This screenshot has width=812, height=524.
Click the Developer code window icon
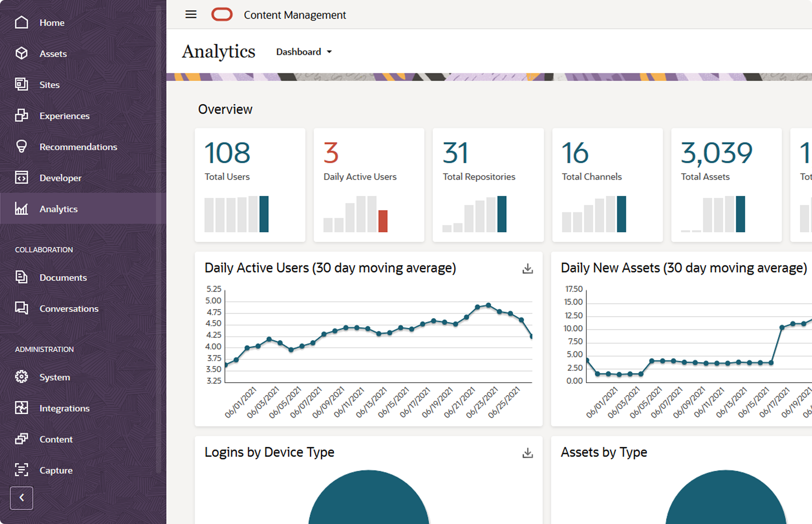pyautogui.click(x=22, y=178)
